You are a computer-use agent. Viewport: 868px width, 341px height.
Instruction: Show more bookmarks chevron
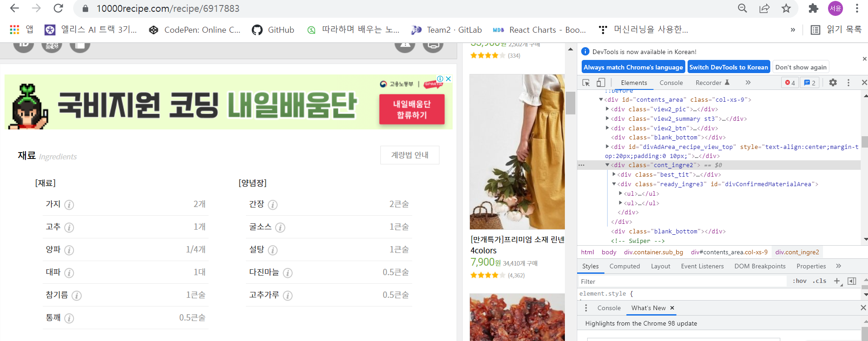pos(793,30)
